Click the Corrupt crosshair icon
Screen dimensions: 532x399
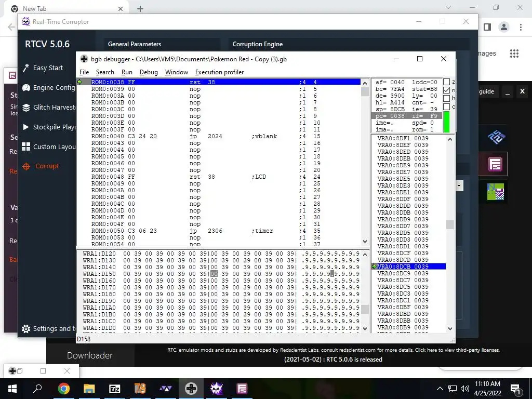(x=26, y=166)
